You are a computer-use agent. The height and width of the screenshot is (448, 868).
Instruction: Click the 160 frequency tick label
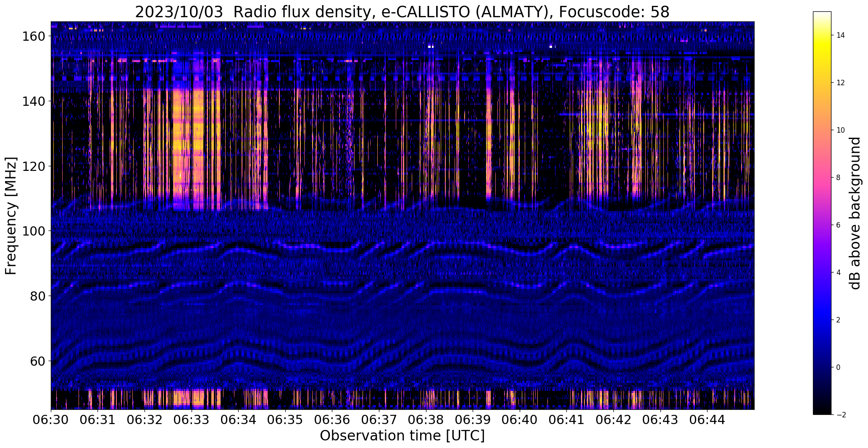coord(33,37)
